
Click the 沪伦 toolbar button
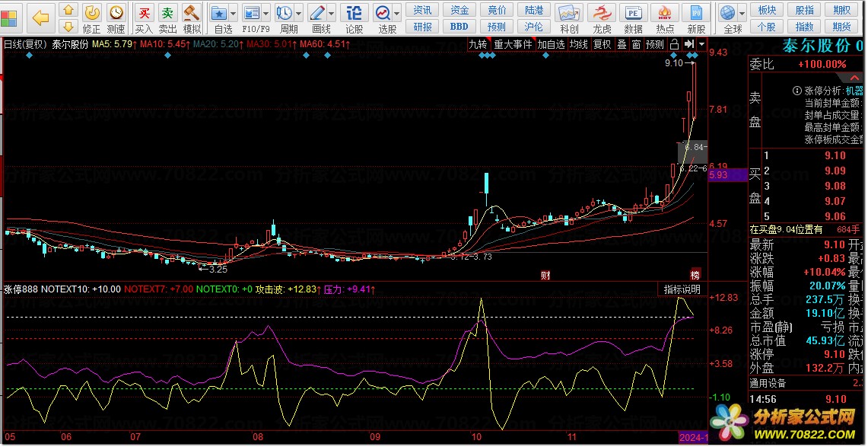pyautogui.click(x=533, y=26)
